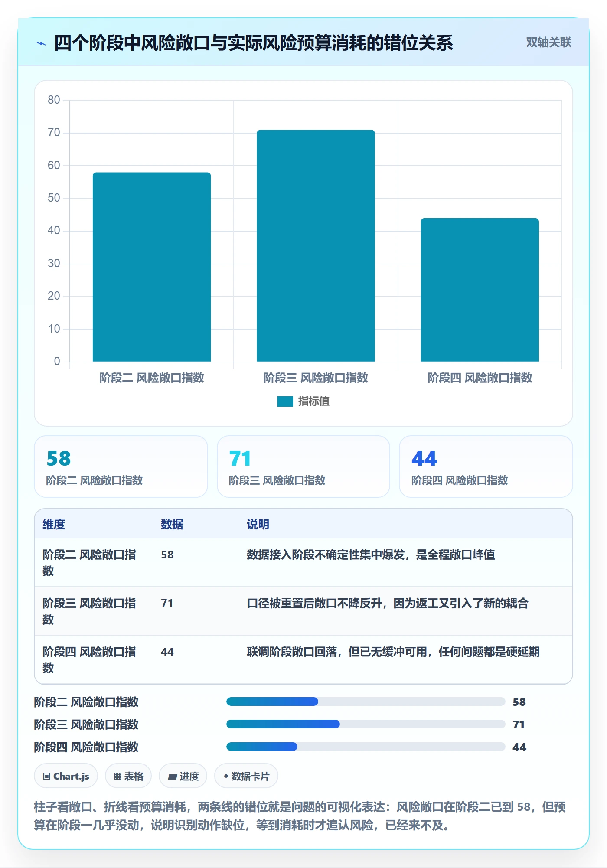Click the 双轴关联 badge in header
The height and width of the screenshot is (868, 607).
[x=548, y=42]
